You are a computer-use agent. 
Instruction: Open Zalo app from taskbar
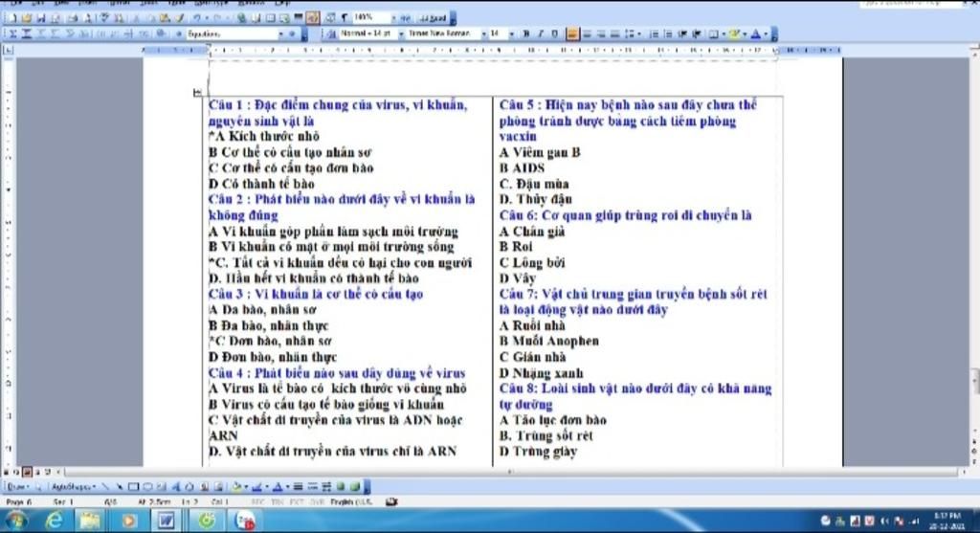(x=245, y=521)
